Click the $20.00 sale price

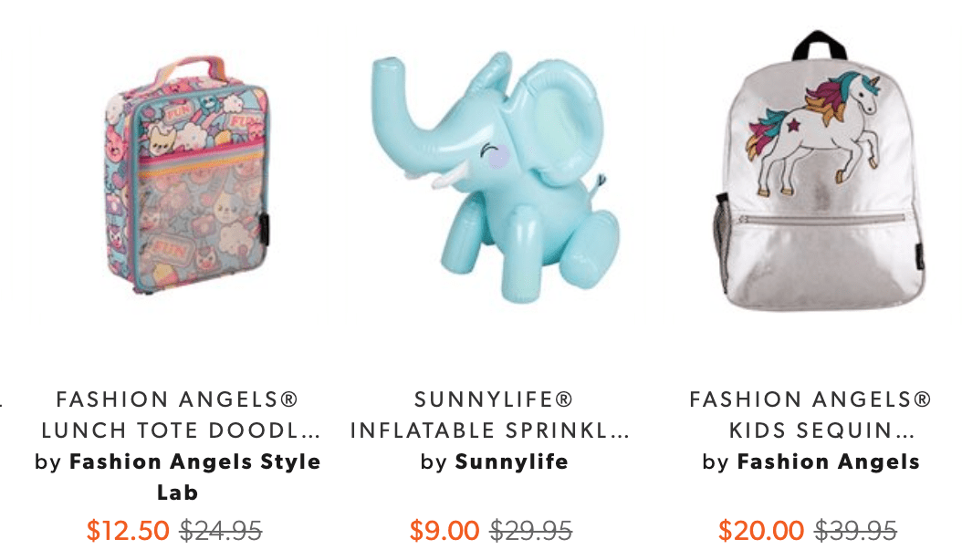761,531
